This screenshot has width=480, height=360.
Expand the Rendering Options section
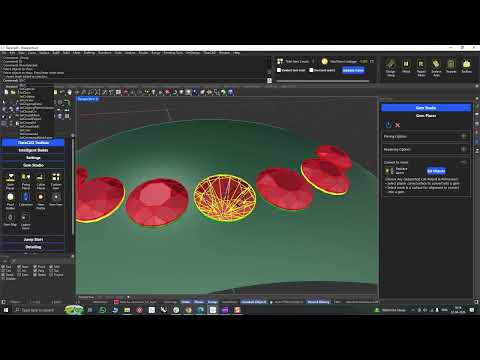click(463, 149)
